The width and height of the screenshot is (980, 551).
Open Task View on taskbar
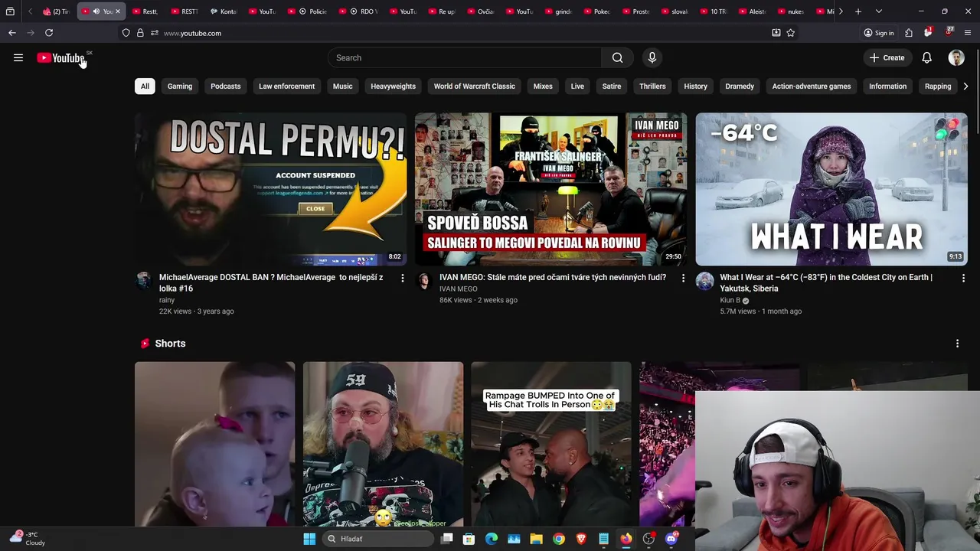447,539
